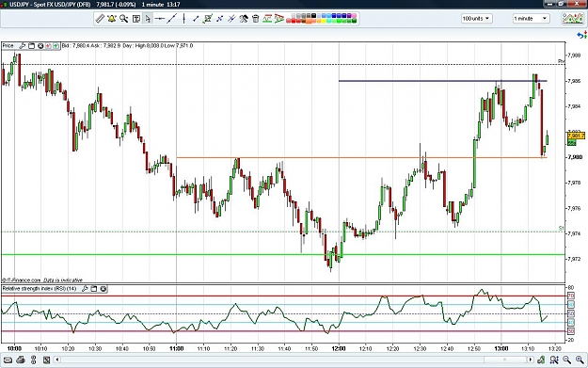Select the blue crossed-lines tool
Screen dimensions: 588x368
220,19
